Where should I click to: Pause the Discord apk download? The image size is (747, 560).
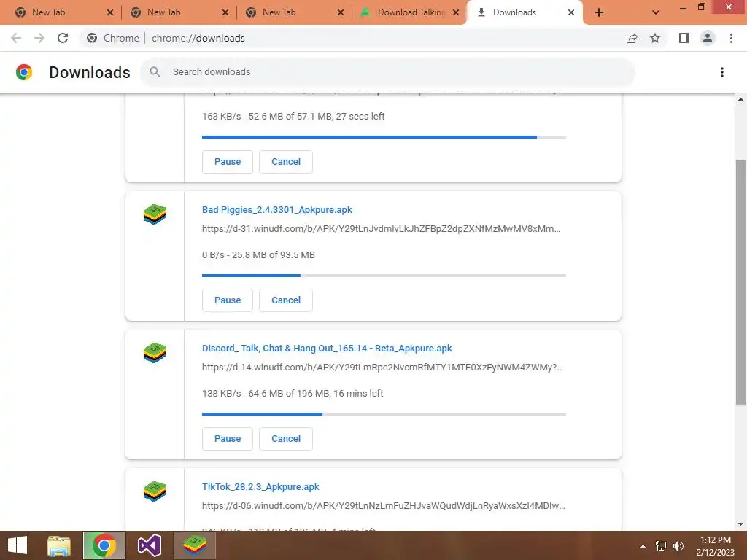pos(228,438)
